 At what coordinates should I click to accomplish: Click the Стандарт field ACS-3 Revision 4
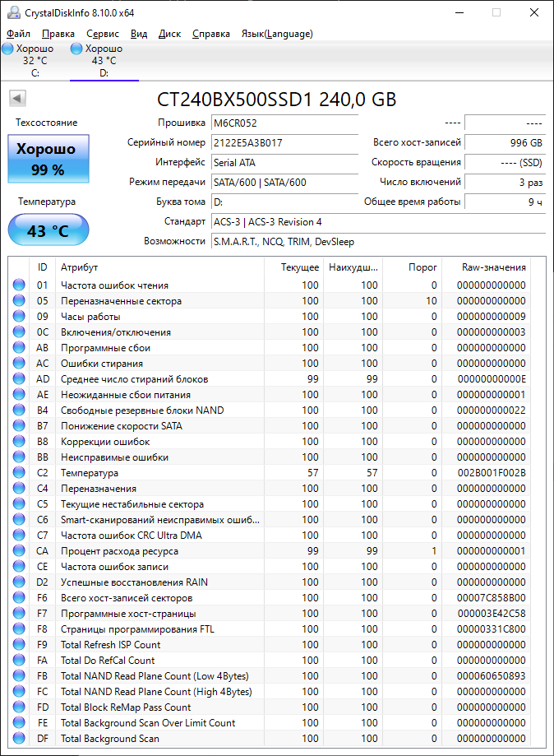378,222
